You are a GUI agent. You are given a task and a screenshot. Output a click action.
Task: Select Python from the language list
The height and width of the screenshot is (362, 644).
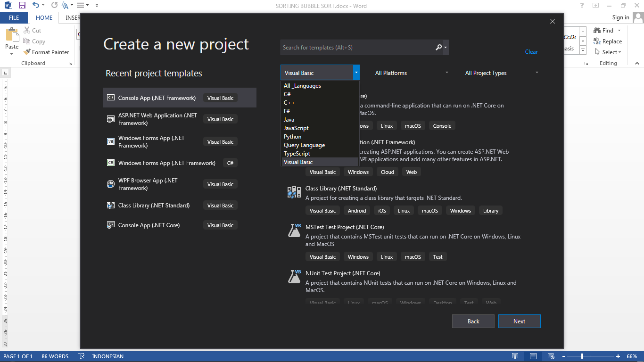[292, 136]
